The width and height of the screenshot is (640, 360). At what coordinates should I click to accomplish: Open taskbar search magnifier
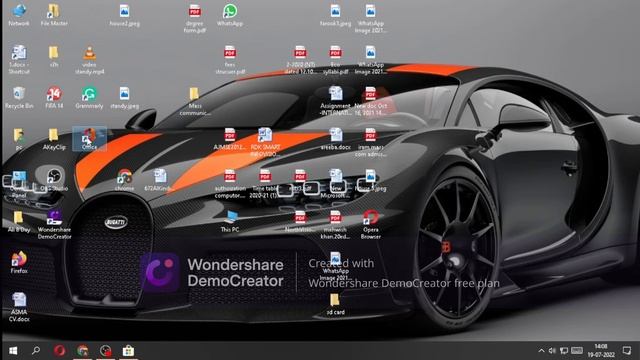[36, 351]
